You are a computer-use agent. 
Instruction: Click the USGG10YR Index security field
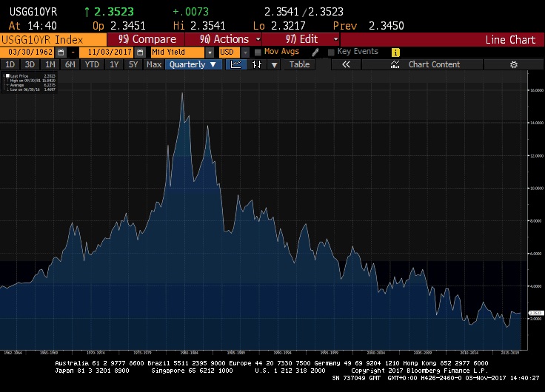point(52,39)
